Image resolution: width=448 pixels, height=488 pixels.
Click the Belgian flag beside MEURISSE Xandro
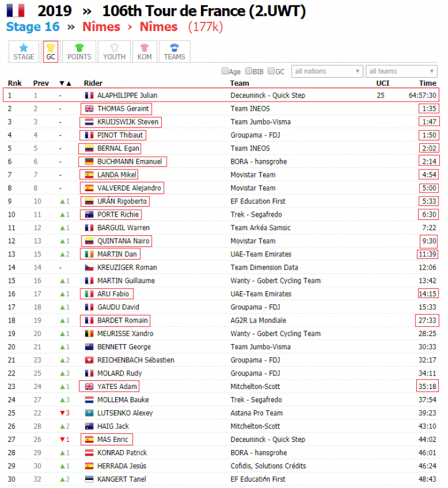[90, 334]
